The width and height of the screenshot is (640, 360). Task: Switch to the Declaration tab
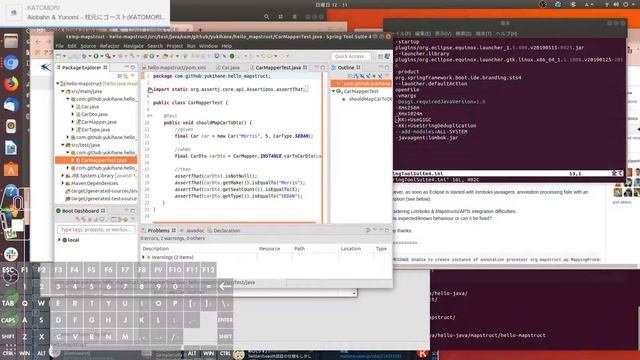[224, 231]
